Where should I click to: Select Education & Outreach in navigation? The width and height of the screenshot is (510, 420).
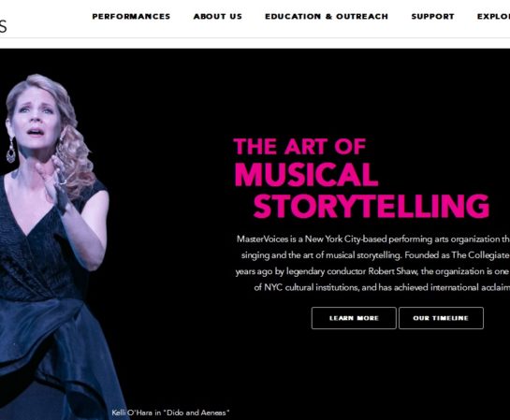[327, 16]
